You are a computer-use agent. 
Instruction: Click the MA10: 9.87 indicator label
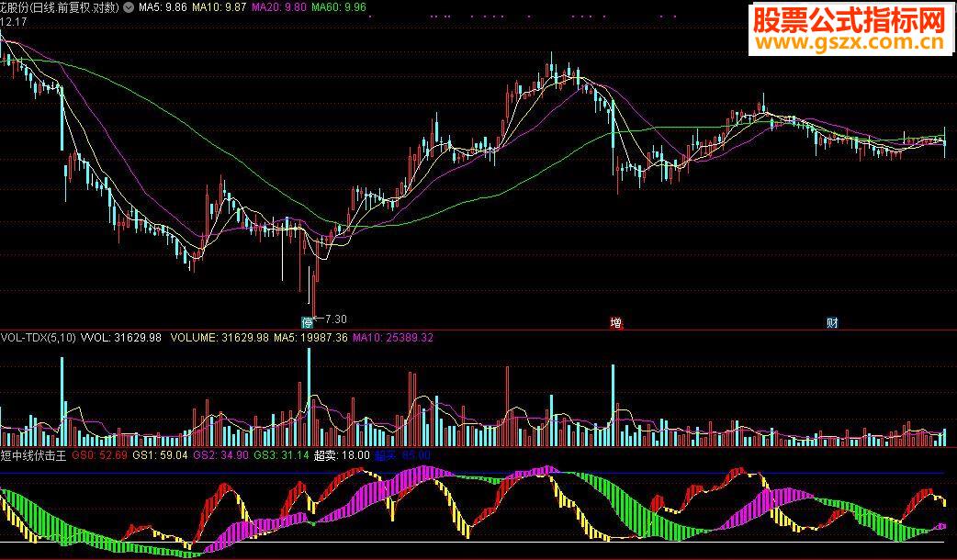coord(220,8)
